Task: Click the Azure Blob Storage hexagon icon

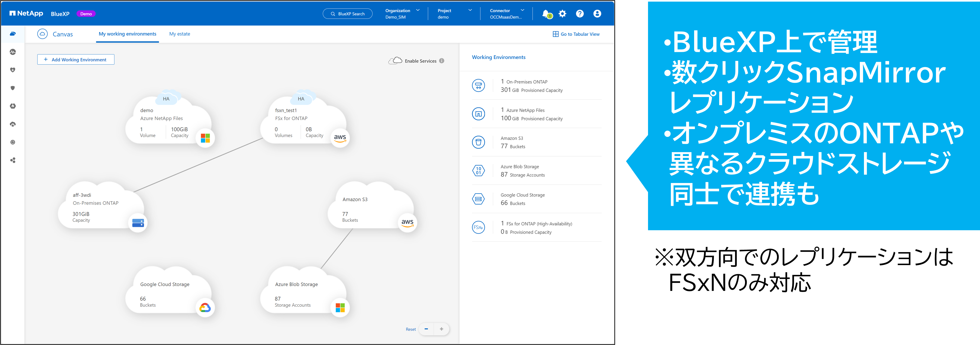Action: (x=478, y=171)
